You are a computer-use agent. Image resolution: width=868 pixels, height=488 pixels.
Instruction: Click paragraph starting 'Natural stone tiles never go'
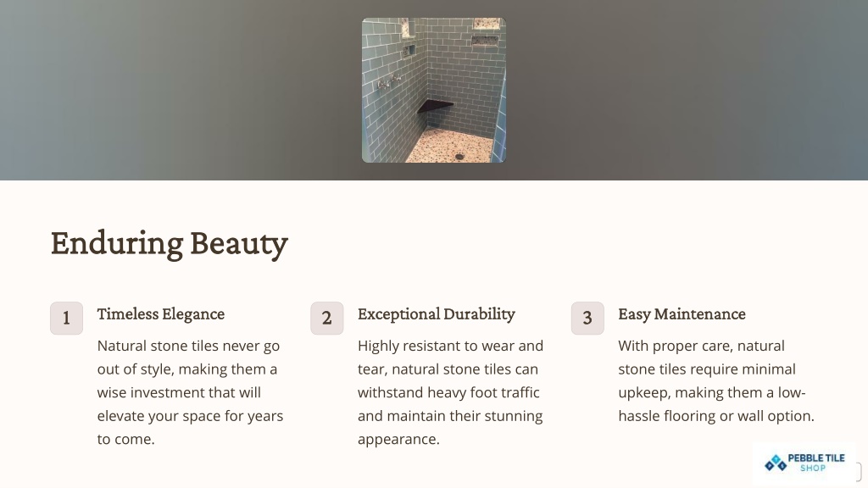pyautogui.click(x=190, y=392)
